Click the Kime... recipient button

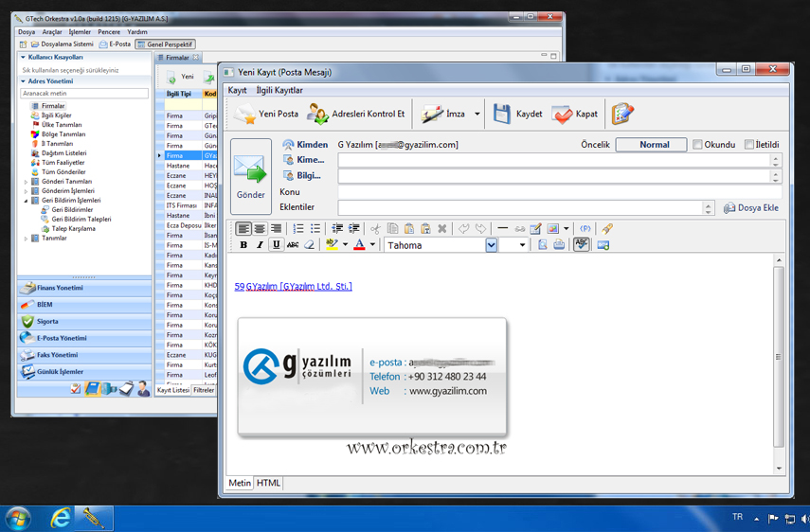304,160
